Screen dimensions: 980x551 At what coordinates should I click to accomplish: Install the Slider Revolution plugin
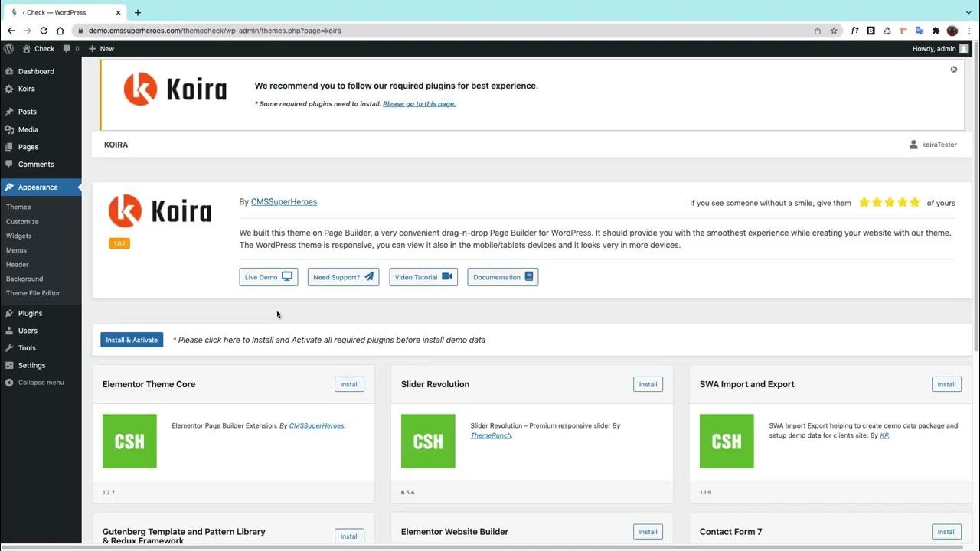coord(648,384)
